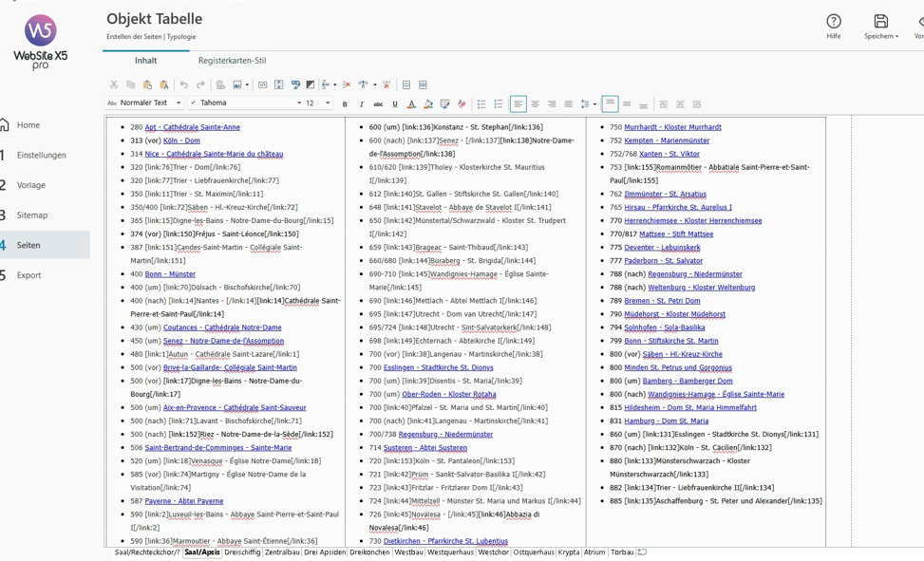Click the split cells grid icon

point(424,84)
